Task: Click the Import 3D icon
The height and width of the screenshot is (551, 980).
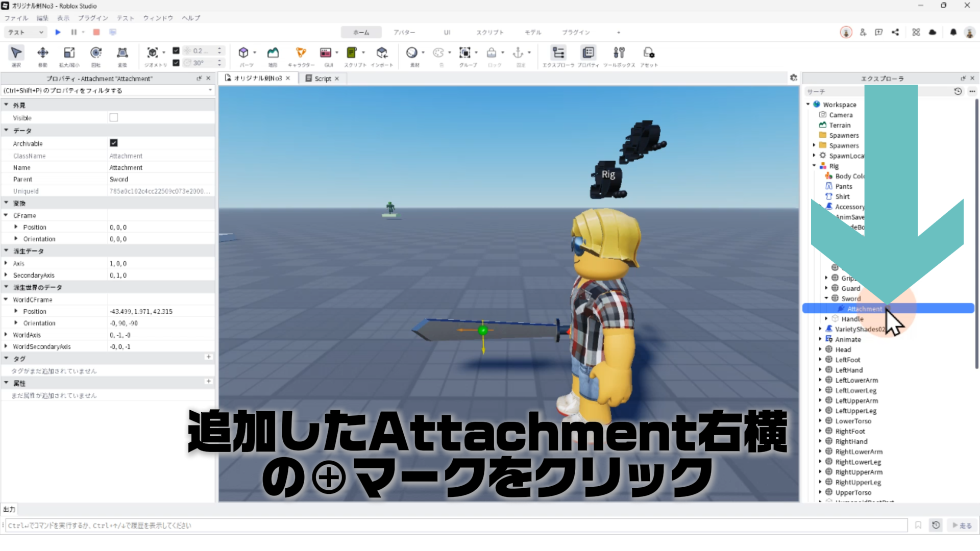Action: pyautogui.click(x=382, y=53)
